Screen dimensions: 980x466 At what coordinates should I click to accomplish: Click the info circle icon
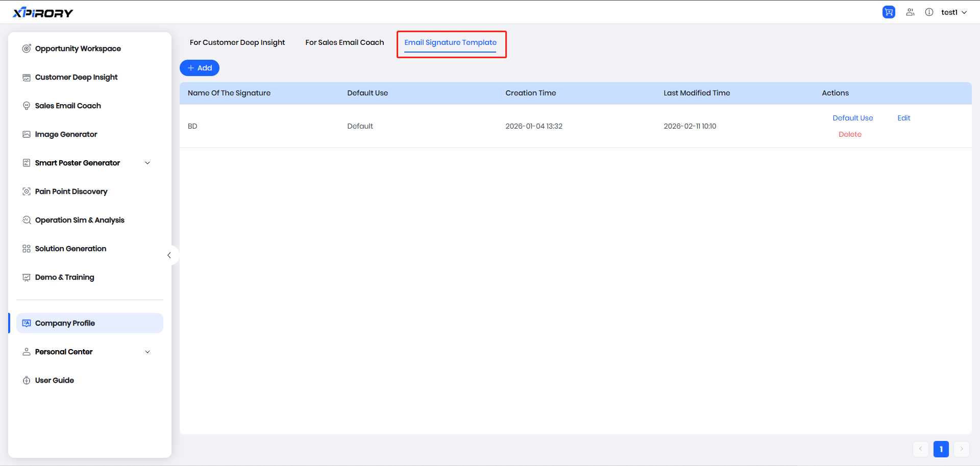tap(929, 12)
